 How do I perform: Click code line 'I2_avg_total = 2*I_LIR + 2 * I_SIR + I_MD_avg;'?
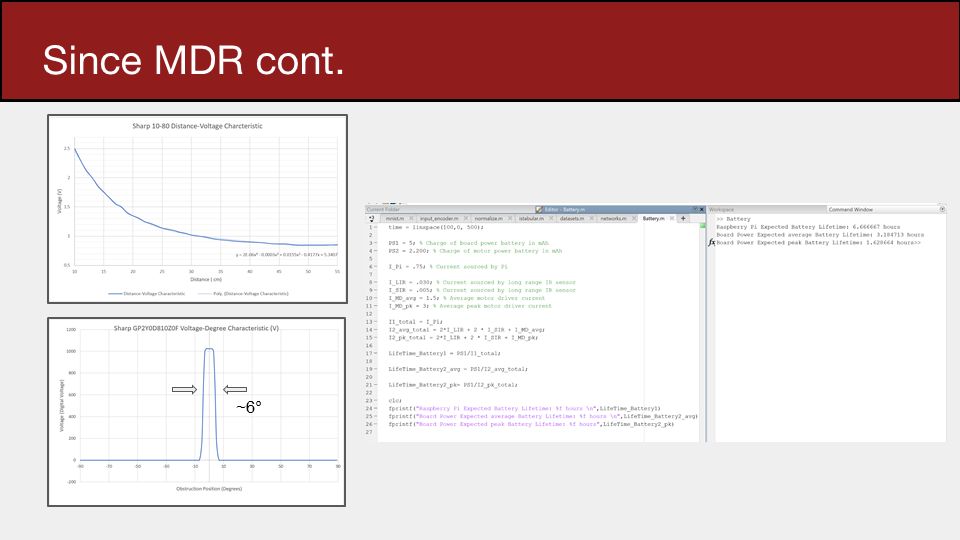click(467, 330)
